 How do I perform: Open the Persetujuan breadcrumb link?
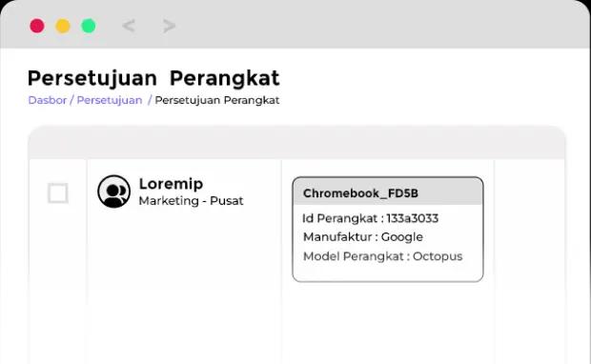[x=110, y=100]
